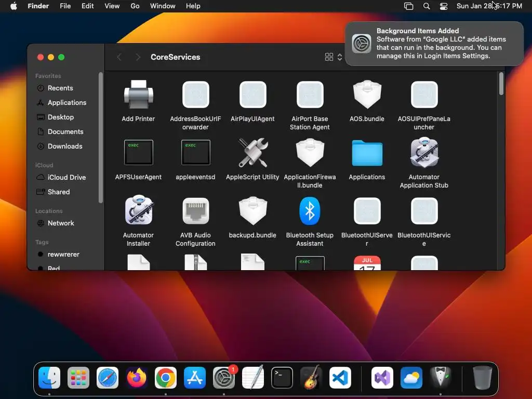Open Control Center in menu bar
The height and width of the screenshot is (399, 532).
[444, 6]
